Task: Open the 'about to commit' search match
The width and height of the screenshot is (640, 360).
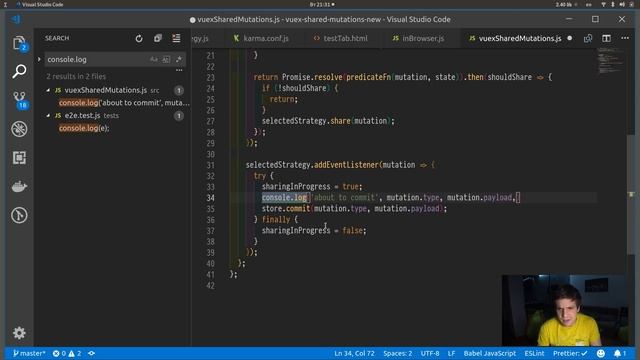Action: (124, 103)
